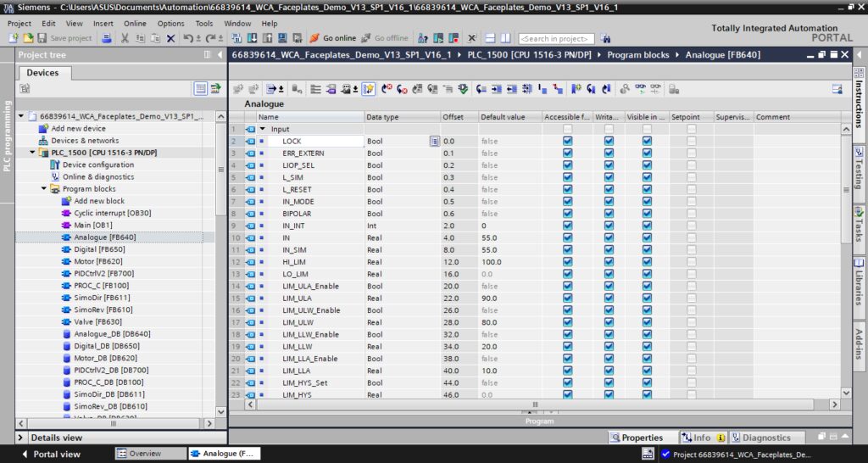Screen dimensions: 868x463
Task: Collapse the project root node arrow
Action: pos(21,116)
